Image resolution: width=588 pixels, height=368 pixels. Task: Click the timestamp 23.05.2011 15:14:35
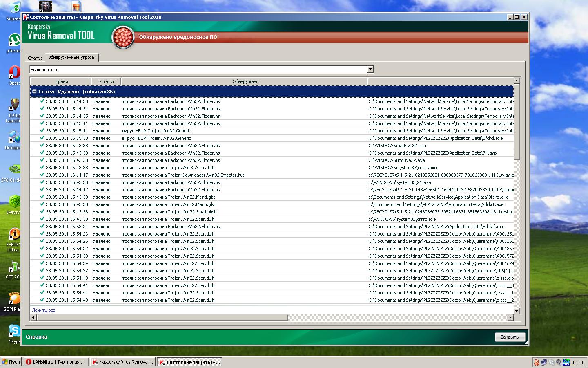tap(67, 116)
